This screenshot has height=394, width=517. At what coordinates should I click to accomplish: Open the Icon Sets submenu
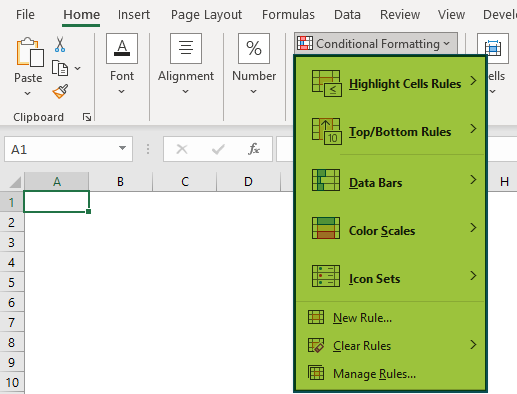(390, 276)
